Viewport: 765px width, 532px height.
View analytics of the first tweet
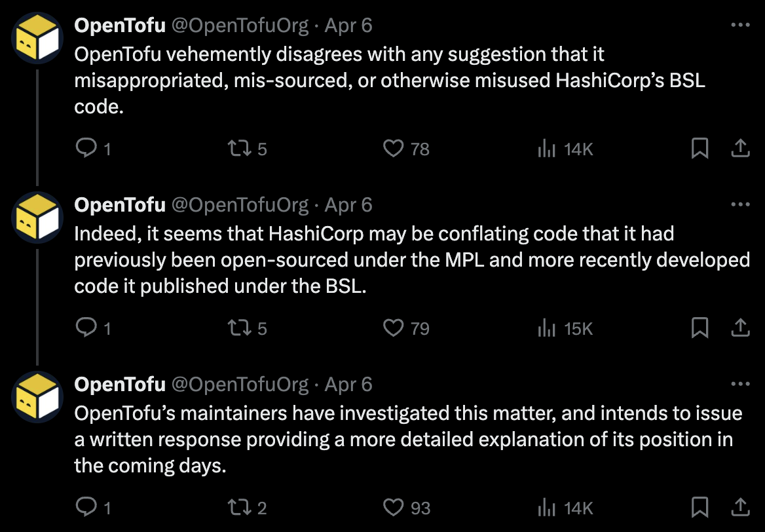546,149
